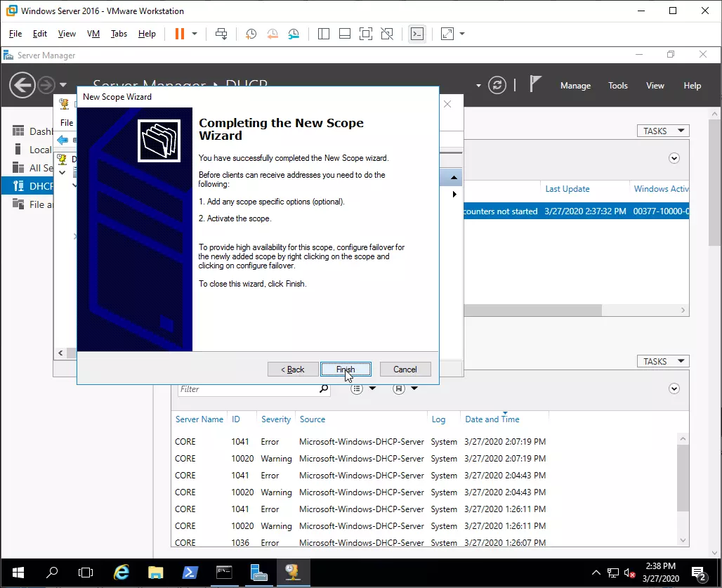Open the Windows Start menu

[18, 573]
